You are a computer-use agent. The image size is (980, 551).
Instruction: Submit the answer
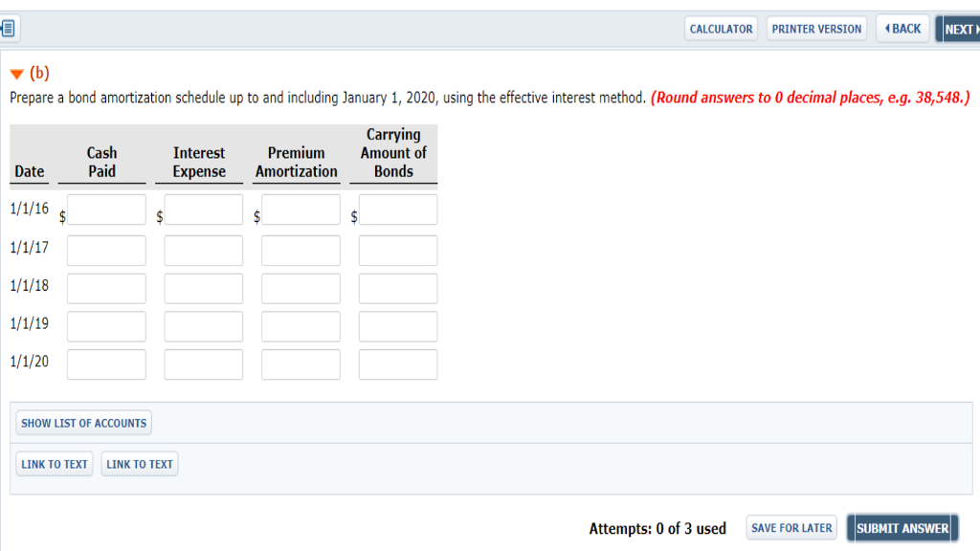902,528
